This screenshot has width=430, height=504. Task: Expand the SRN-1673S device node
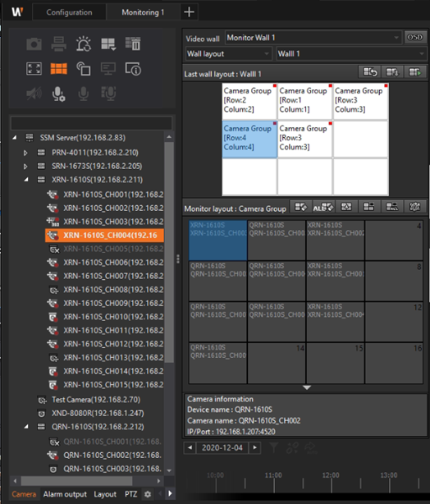[x=25, y=166]
